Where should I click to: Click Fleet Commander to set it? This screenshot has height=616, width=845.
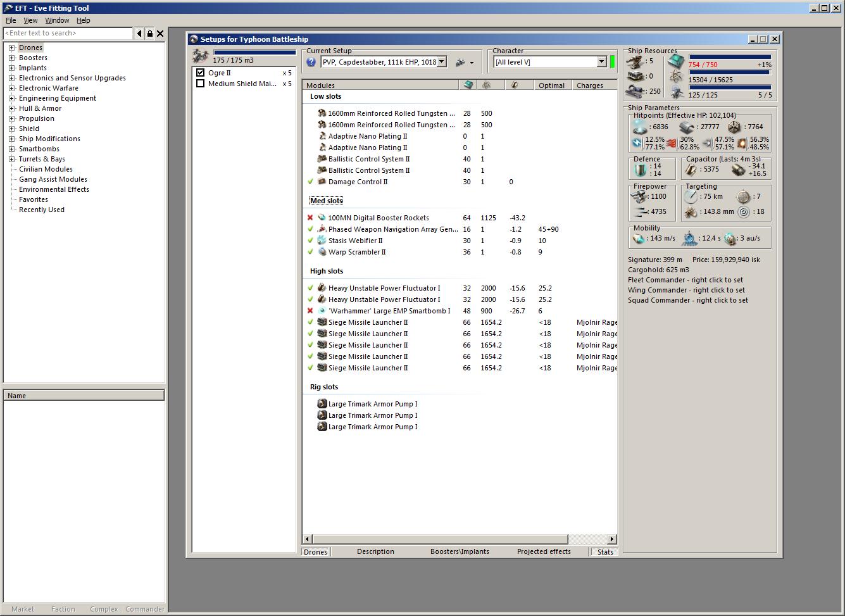pos(685,280)
